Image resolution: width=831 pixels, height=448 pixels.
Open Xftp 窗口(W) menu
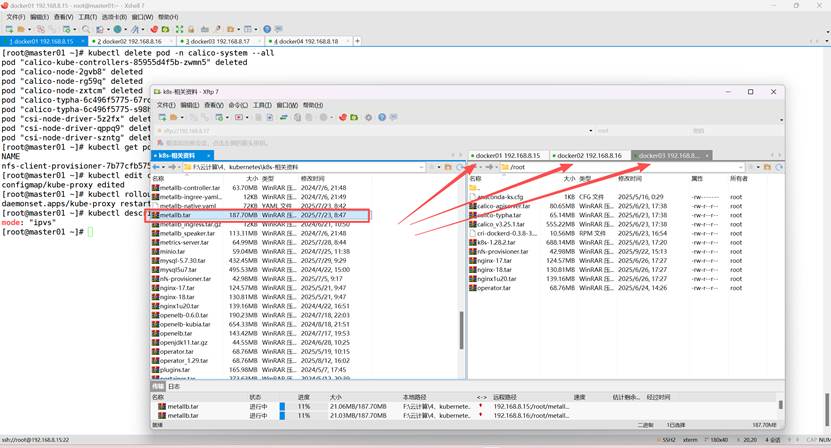287,105
